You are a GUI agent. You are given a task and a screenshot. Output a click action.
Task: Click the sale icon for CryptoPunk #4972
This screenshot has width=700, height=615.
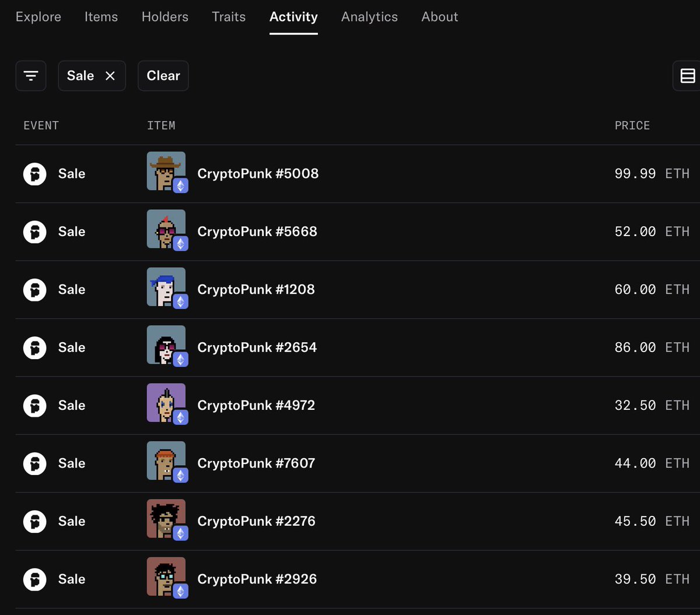[x=34, y=405]
